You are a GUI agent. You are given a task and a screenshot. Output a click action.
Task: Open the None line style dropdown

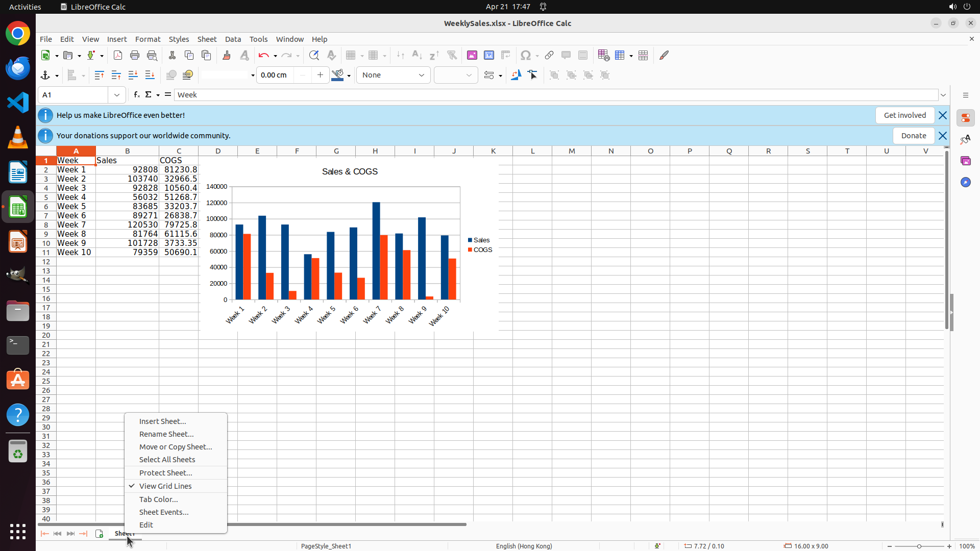tap(393, 75)
